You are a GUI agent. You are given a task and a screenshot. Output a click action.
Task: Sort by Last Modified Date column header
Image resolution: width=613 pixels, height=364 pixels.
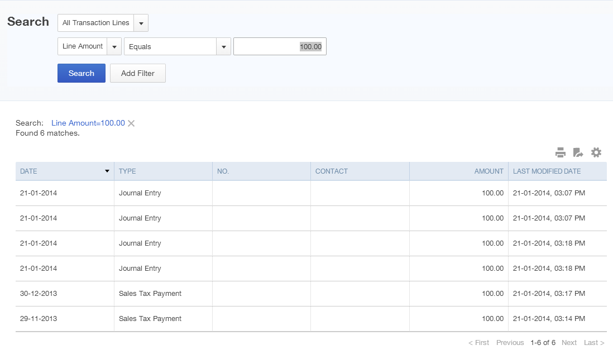click(x=547, y=171)
